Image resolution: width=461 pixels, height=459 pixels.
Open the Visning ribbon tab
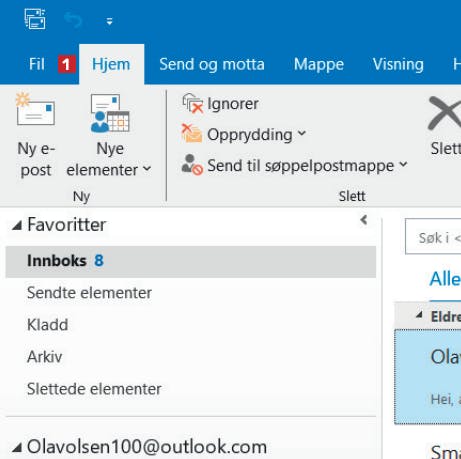[398, 64]
